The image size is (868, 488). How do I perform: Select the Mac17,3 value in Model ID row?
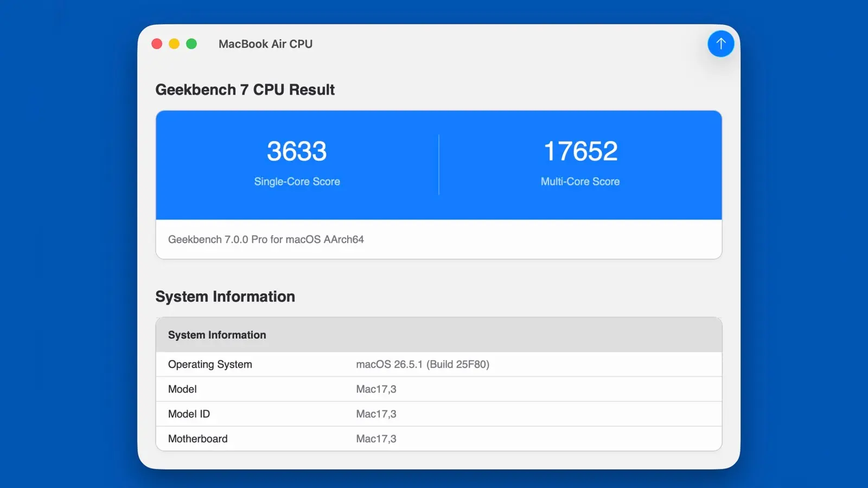[x=376, y=414]
